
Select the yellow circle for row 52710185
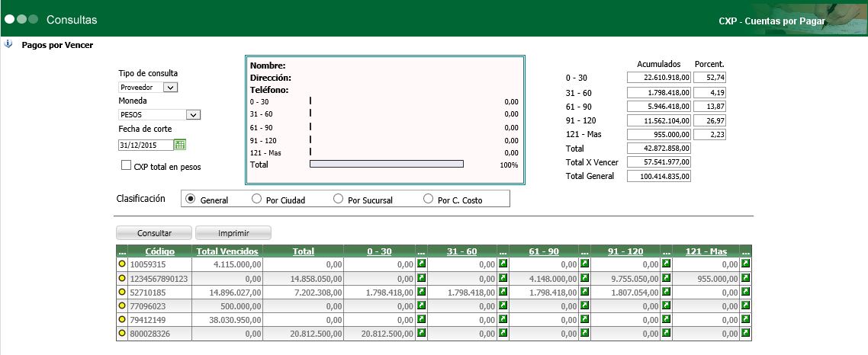coord(122,292)
